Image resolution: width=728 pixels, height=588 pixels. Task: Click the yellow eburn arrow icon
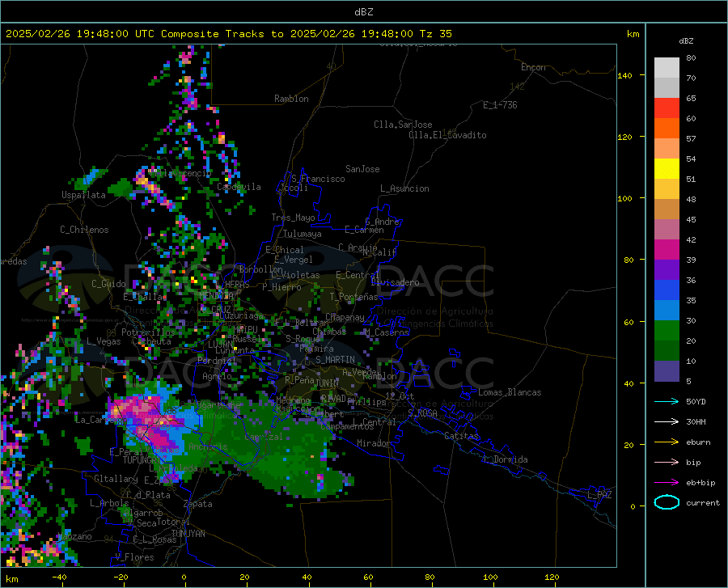(x=667, y=442)
